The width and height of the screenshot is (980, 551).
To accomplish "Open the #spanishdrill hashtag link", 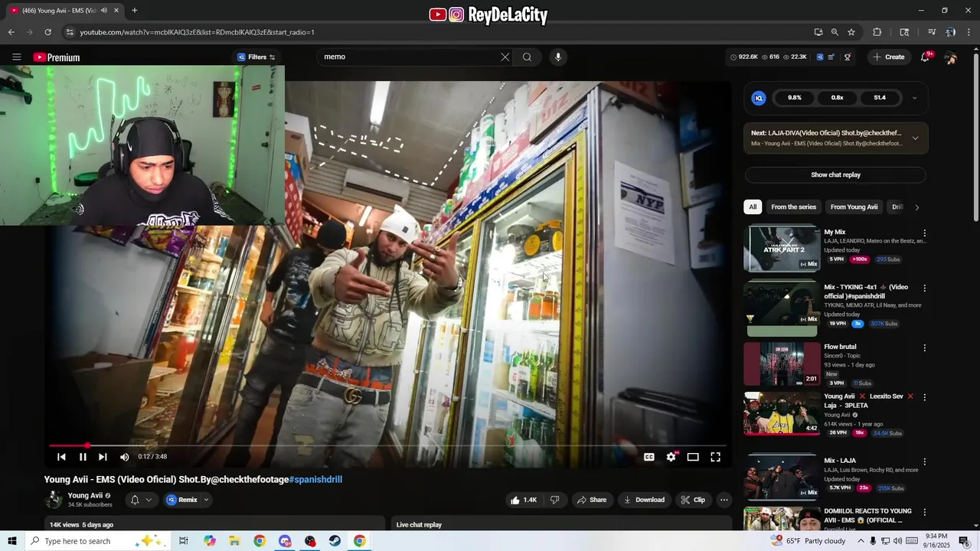I will pyautogui.click(x=315, y=480).
